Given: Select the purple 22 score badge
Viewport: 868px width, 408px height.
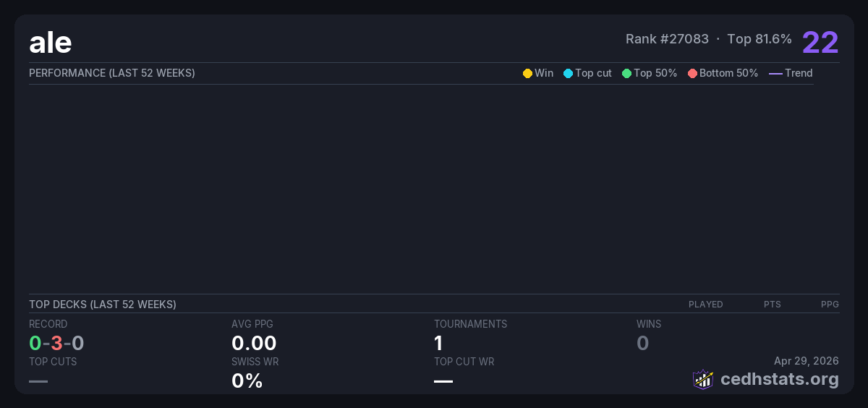Looking at the screenshot, I should (x=820, y=43).
